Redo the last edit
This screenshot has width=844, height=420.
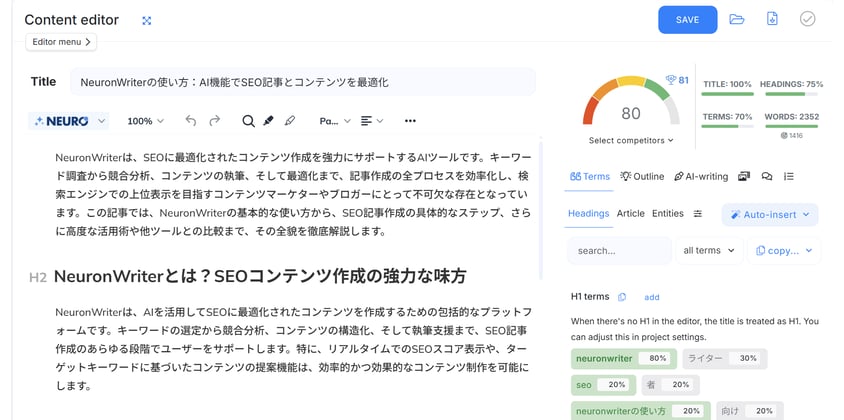(215, 121)
